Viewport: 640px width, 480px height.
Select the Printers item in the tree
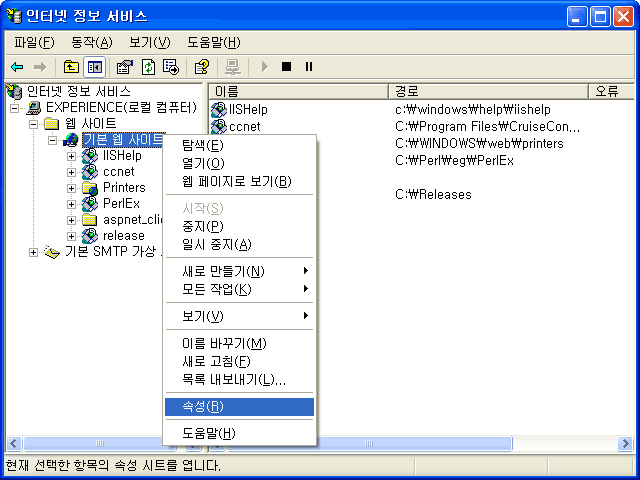pyautogui.click(x=124, y=188)
